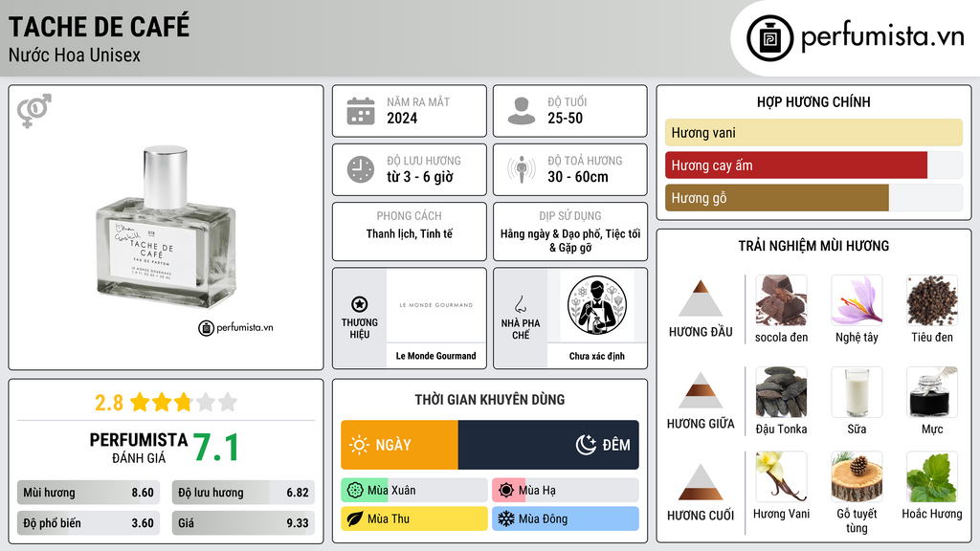This screenshot has width=980, height=551.
Task: Click the Chưa xác định perfumer label
Action: 597,356
